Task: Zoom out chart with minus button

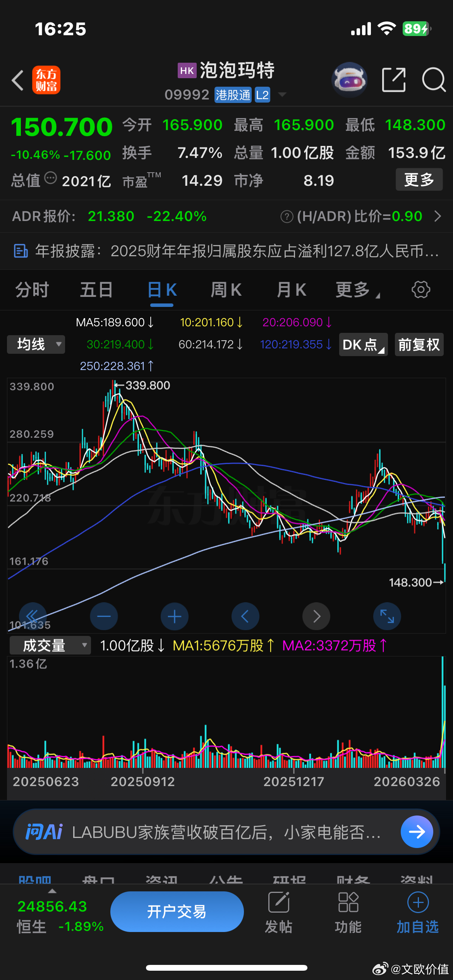Action: tap(104, 616)
